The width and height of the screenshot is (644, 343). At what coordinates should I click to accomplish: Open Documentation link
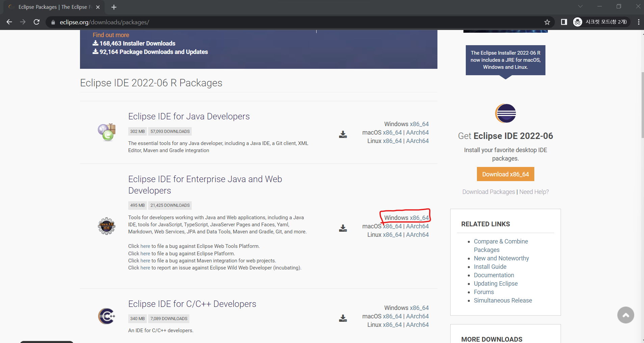pos(494,275)
